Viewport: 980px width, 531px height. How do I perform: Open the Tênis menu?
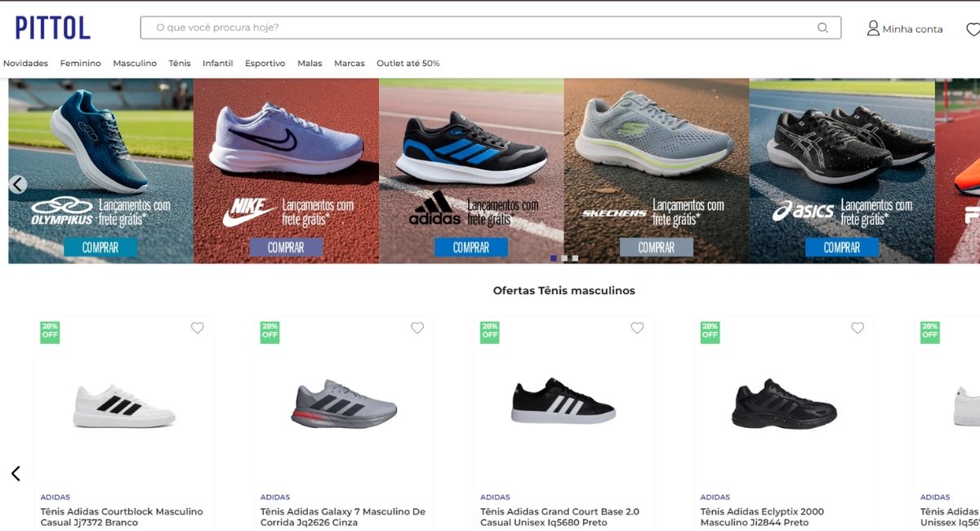(180, 63)
